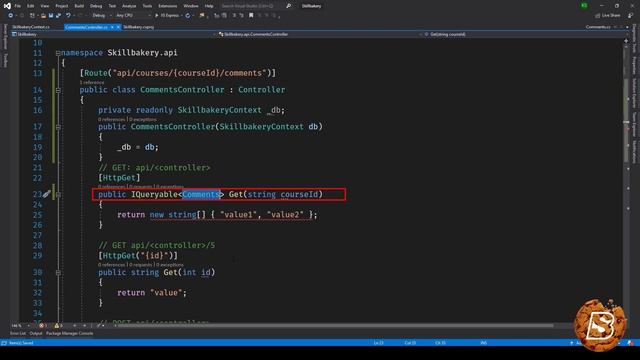
Task: Open the Window menu
Action: point(191,6)
